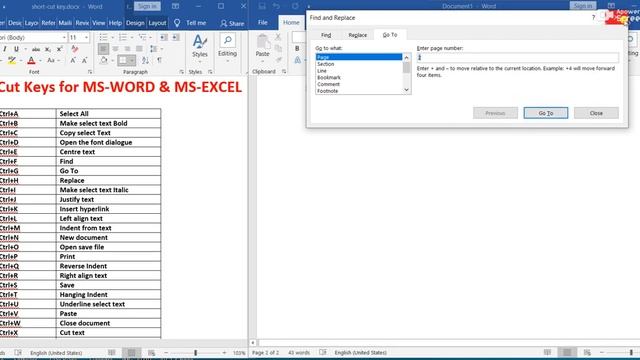Image resolution: width=640 pixels, height=360 pixels.
Task: Click Page 2 of 2 in status bar
Action: click(265, 352)
